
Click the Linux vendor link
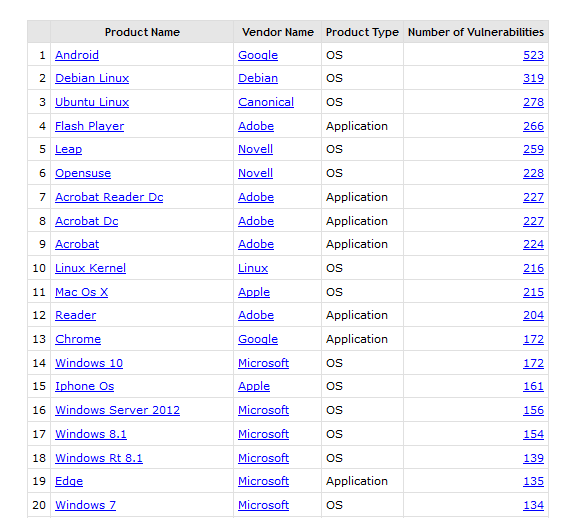pyautogui.click(x=253, y=268)
